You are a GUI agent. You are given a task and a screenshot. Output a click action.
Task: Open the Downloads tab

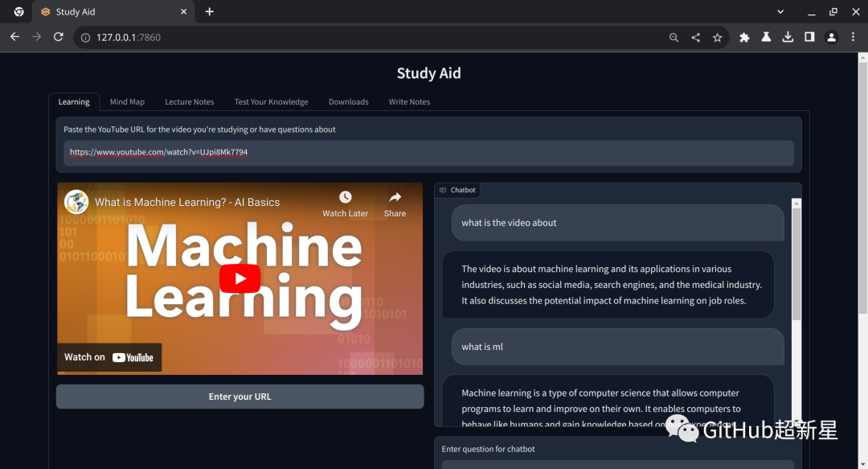349,102
